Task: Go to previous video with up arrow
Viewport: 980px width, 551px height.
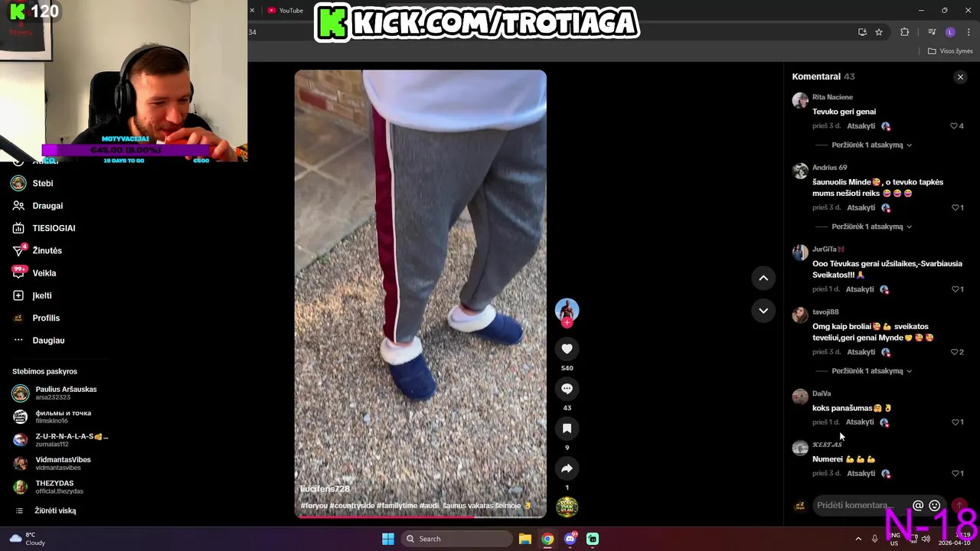Action: point(763,279)
